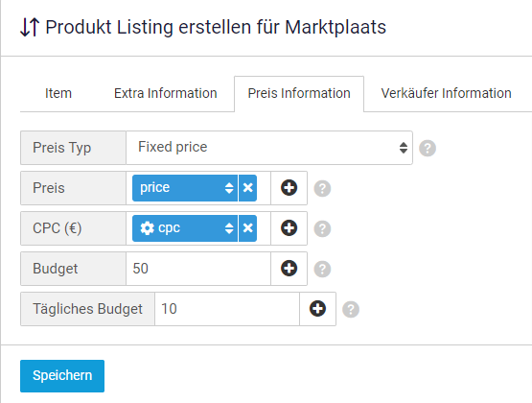Click the Speichern button

62,376
